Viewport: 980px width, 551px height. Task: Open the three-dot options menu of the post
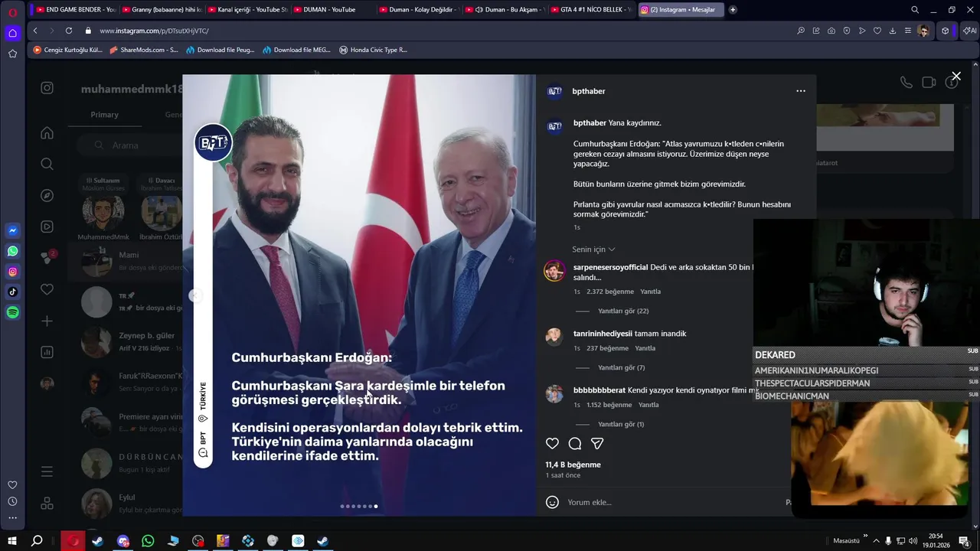tap(801, 91)
